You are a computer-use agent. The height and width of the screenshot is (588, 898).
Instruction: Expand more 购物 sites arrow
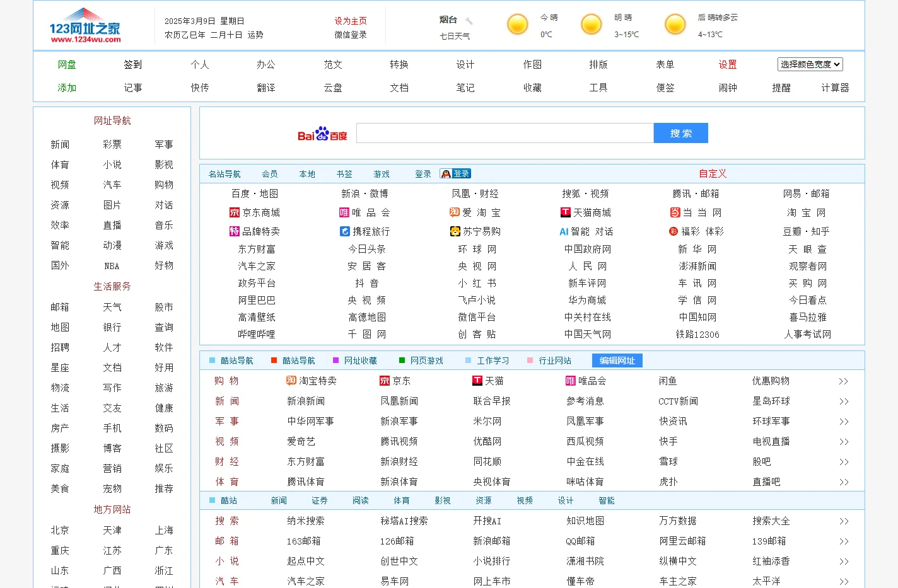[844, 381]
